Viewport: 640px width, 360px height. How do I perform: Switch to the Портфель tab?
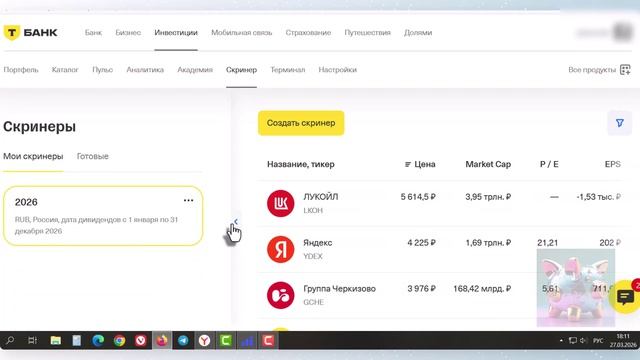click(x=21, y=70)
